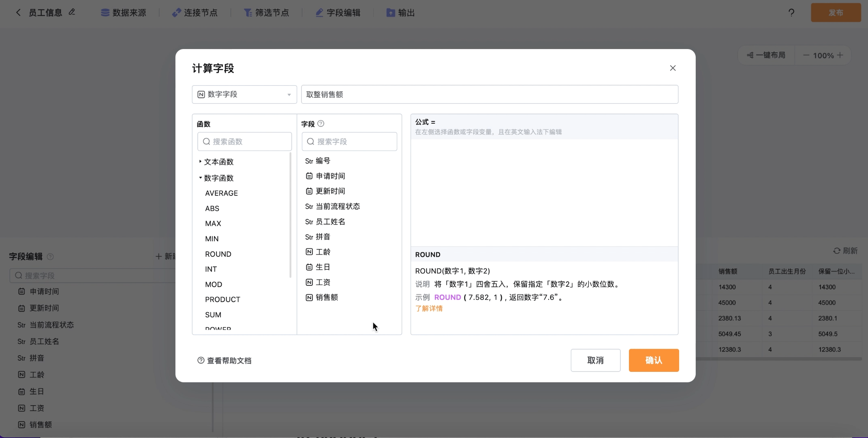Open the 数字字段 type dropdown
The image size is (868, 438).
(244, 94)
